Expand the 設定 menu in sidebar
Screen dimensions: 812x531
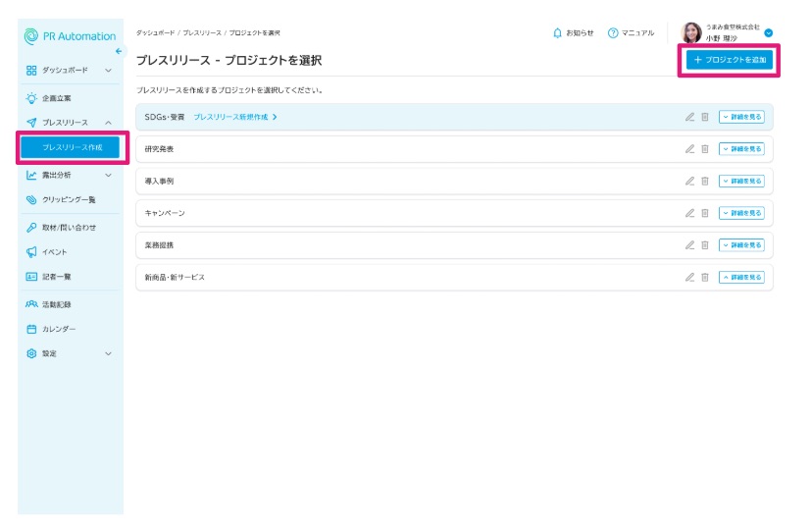pyautogui.click(x=108, y=353)
